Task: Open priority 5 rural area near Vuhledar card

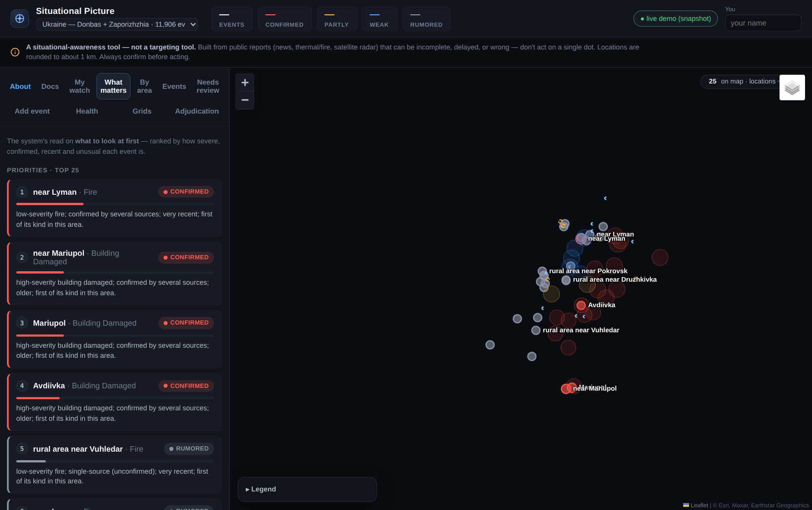Action: click(114, 465)
